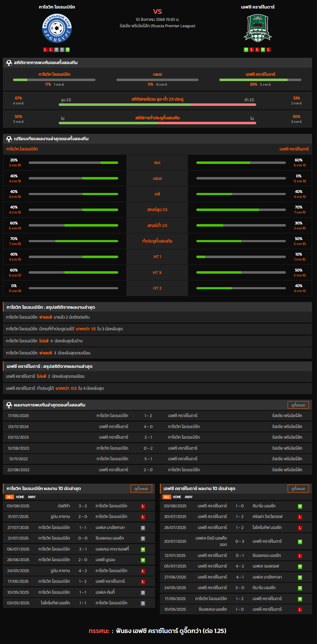Open 'ดูทั้งหมด' button in Krasnodar last 10 panel

point(298,489)
